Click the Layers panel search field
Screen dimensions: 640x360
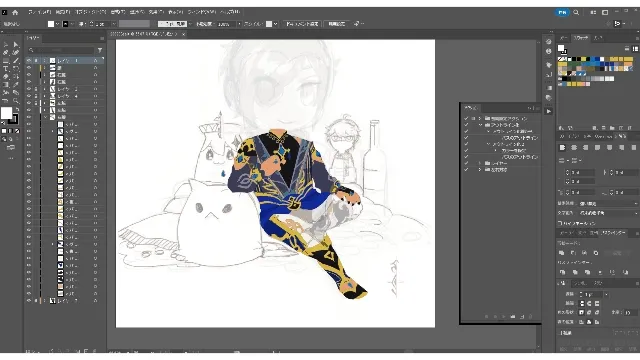(61, 50)
